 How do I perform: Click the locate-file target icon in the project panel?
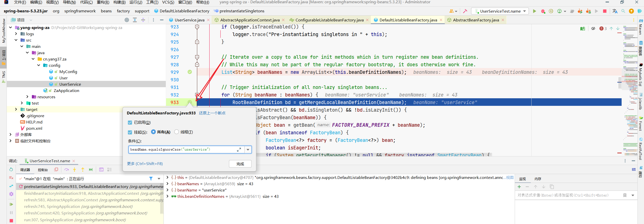pos(127,20)
